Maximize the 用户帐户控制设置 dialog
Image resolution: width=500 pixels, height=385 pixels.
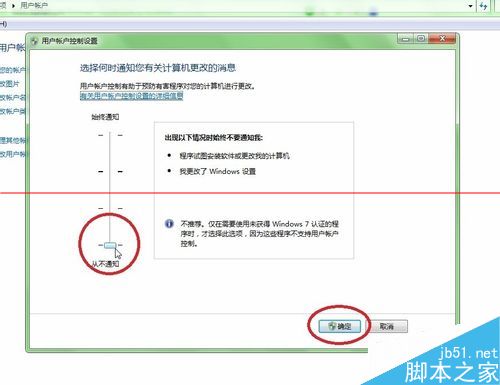[x=421, y=39]
